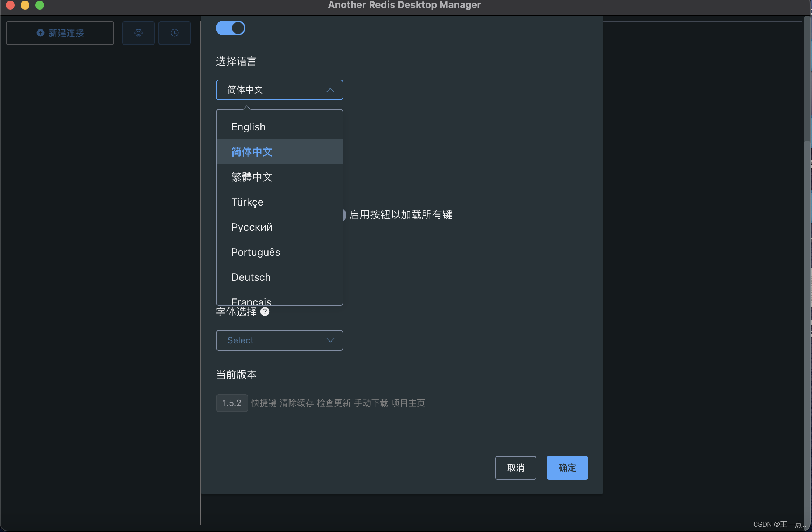This screenshot has height=532, width=812.
Task: Click the help question mark beside 字体选择
Action: click(x=265, y=312)
